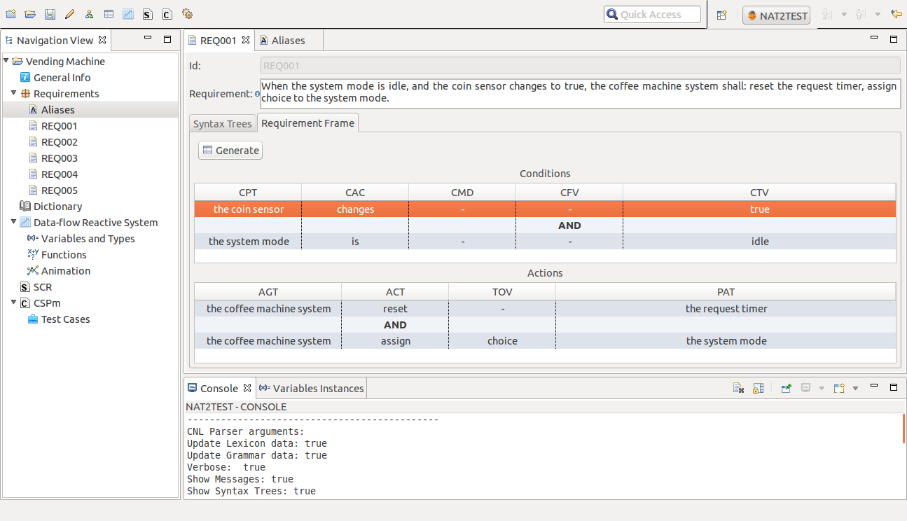Viewport: 907px width, 521px height.
Task: Click the yellow back arrow toolbar icon
Action: point(896,14)
